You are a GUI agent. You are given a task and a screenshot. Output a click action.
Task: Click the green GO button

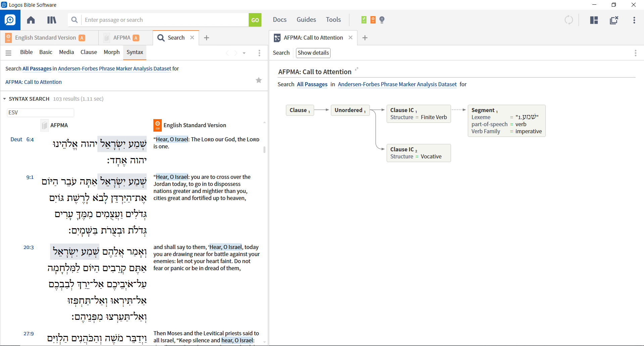[255, 20]
